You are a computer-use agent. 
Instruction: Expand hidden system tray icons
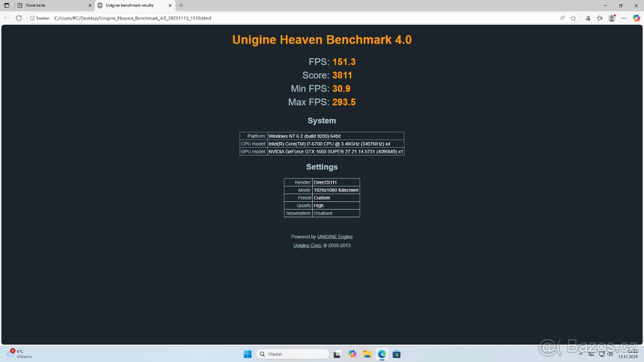coord(581,354)
